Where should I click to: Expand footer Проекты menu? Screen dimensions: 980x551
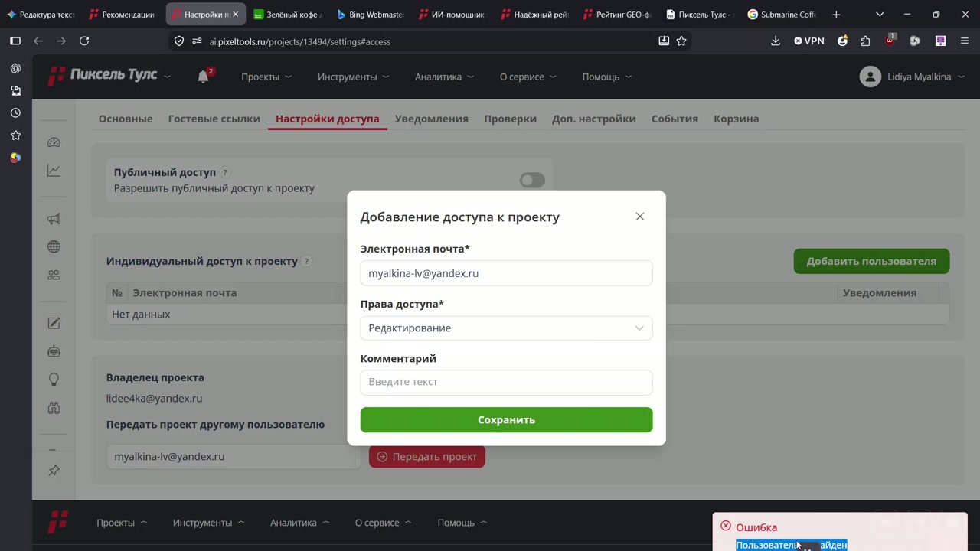(122, 523)
